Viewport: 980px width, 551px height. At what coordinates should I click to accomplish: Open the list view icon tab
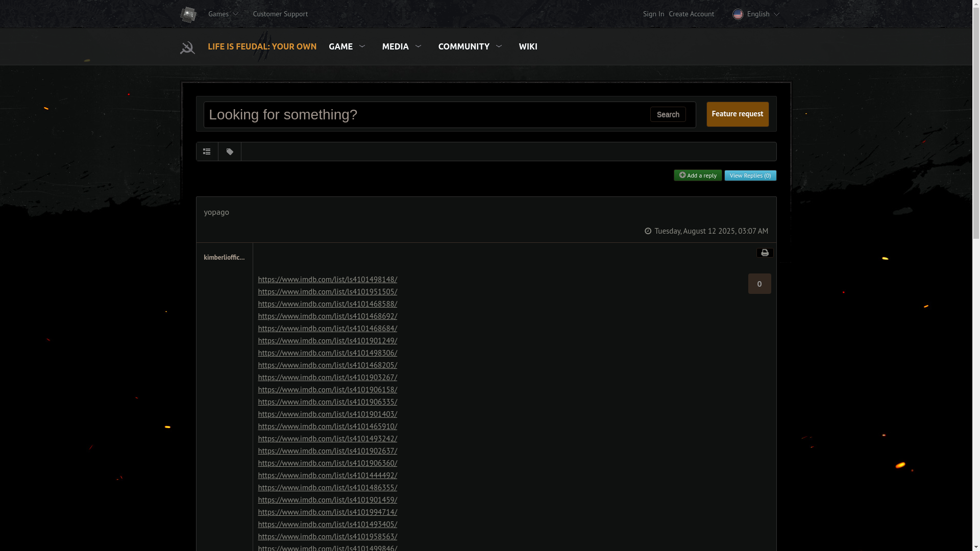pos(207,152)
